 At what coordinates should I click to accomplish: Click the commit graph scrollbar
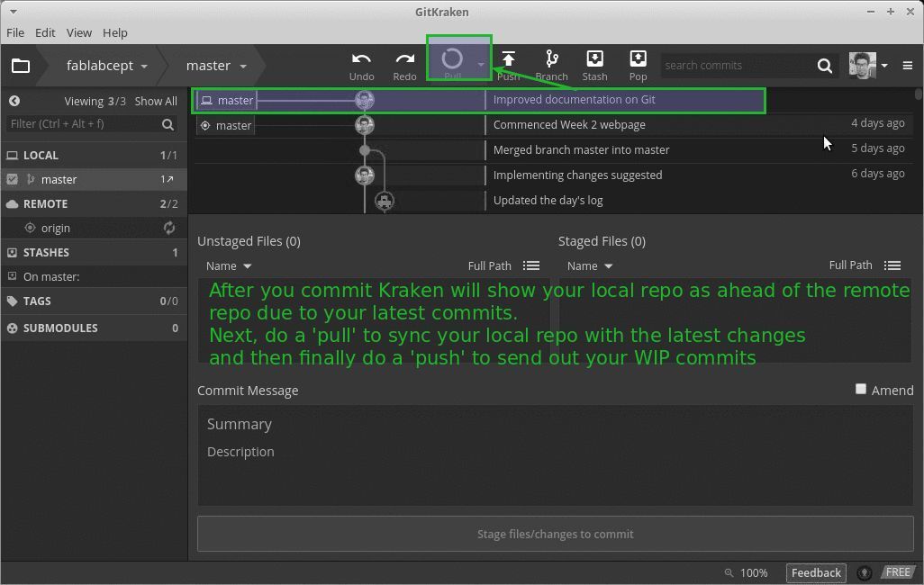tap(918, 94)
